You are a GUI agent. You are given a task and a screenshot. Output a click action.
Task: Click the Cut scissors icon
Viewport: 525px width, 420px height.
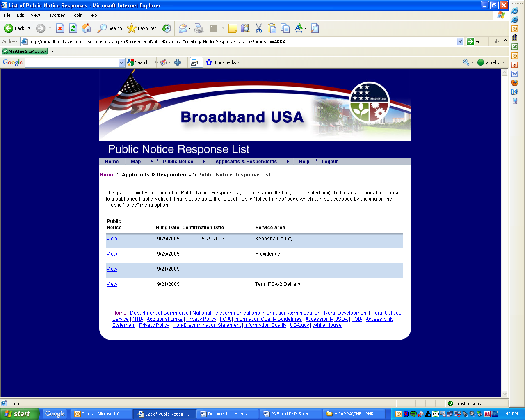pyautogui.click(x=258, y=28)
